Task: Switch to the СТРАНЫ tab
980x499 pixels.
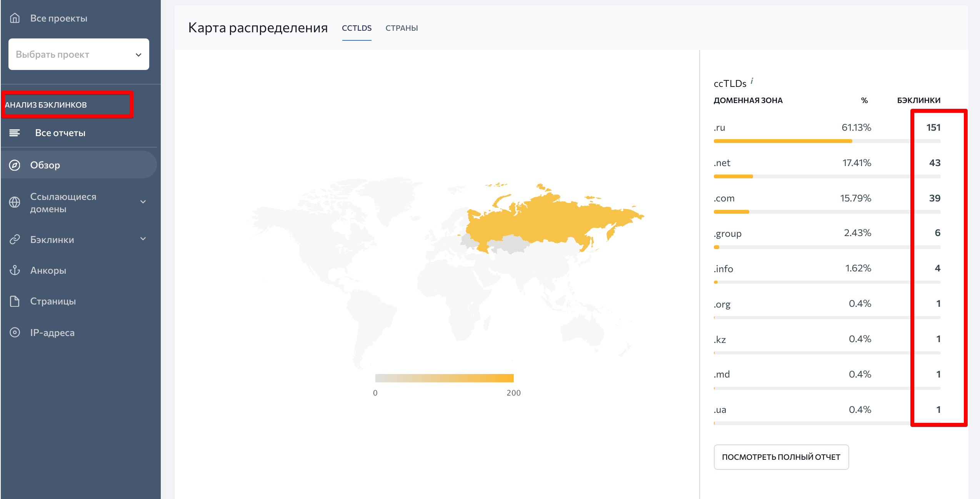Action: pyautogui.click(x=402, y=28)
